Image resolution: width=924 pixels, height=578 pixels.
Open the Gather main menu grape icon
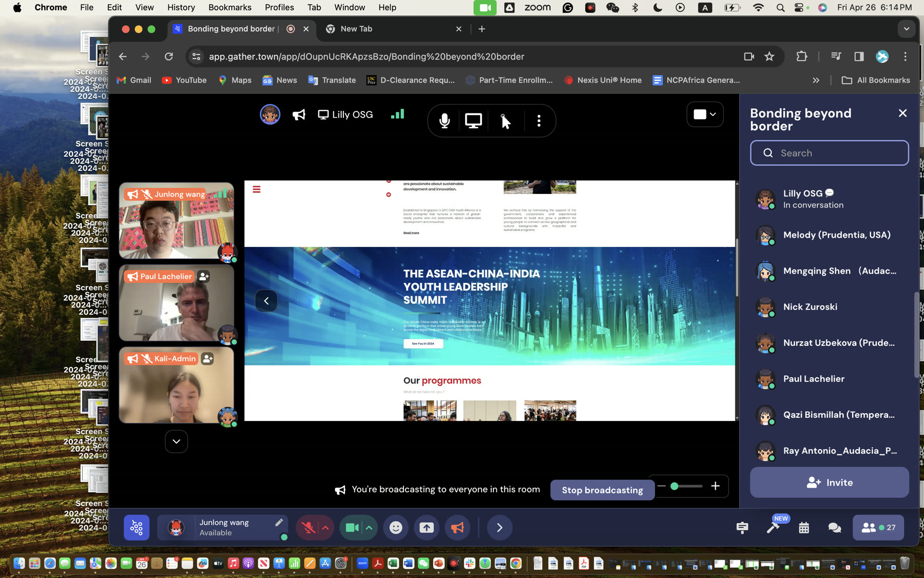137,527
